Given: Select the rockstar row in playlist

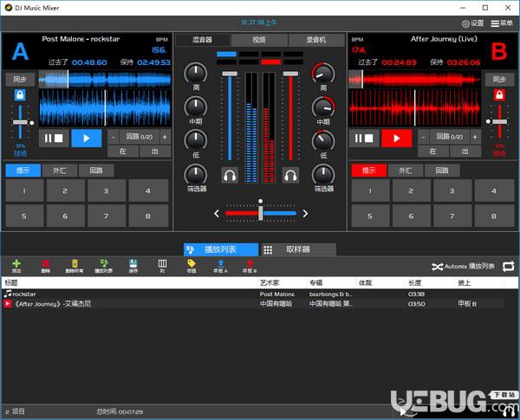Looking at the screenshot, I should [x=253, y=294].
